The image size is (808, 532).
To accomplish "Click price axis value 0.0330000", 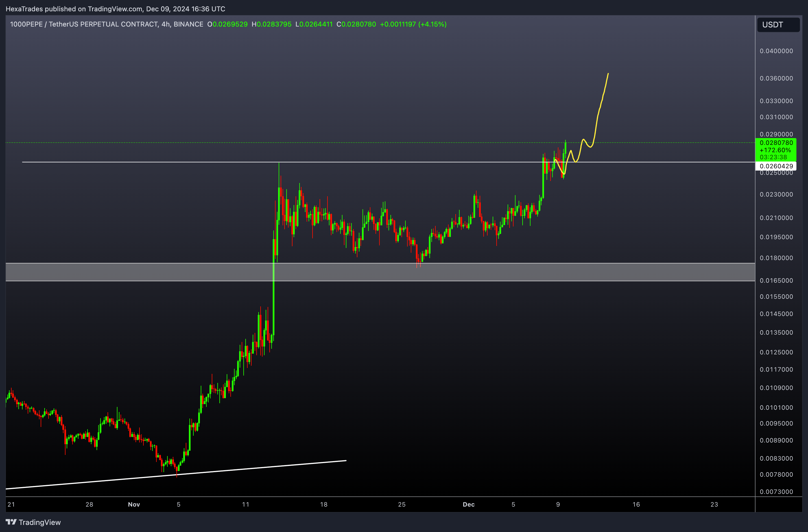I will click(776, 101).
